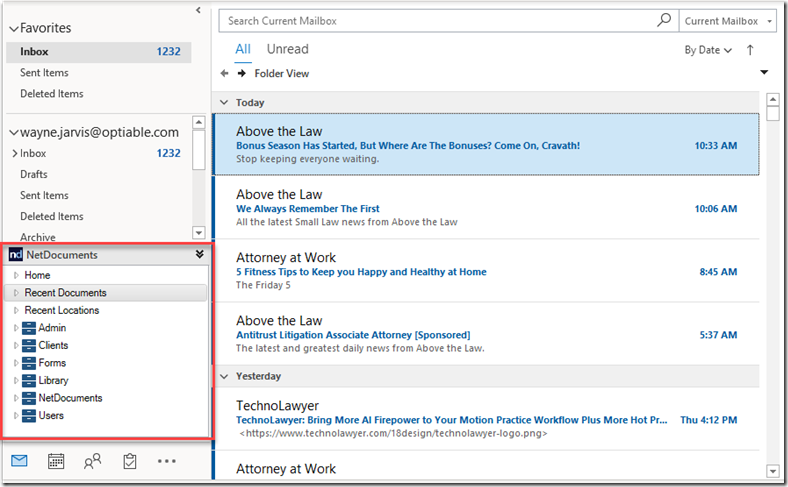This screenshot has width=788, height=487.
Task: Open the Tasks clipboard icon
Action: (x=130, y=461)
